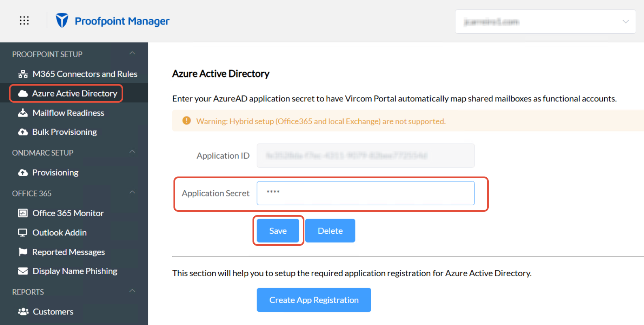Viewport: 644px width, 325px height.
Task: Click the Azure Active Directory page heading
Action: 221,73
